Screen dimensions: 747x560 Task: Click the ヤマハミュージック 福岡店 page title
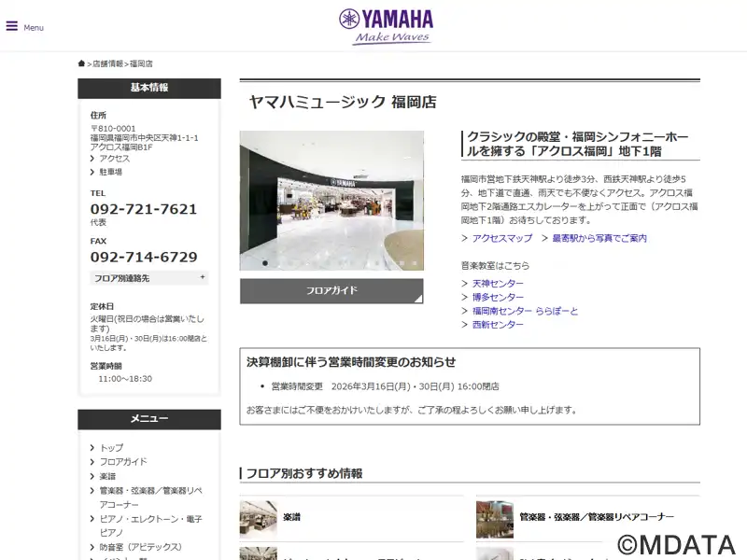[x=343, y=102]
